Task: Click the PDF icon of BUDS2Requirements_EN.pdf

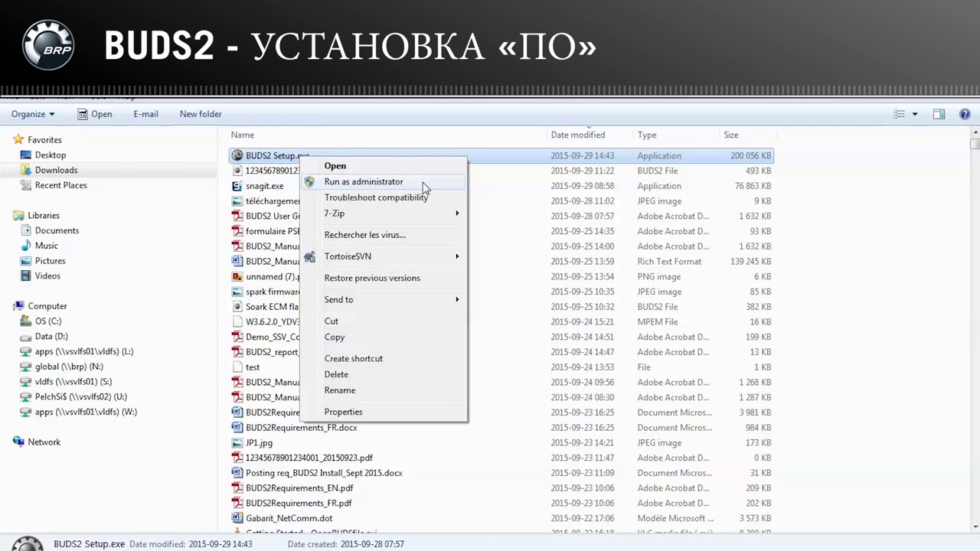Action: [237, 488]
